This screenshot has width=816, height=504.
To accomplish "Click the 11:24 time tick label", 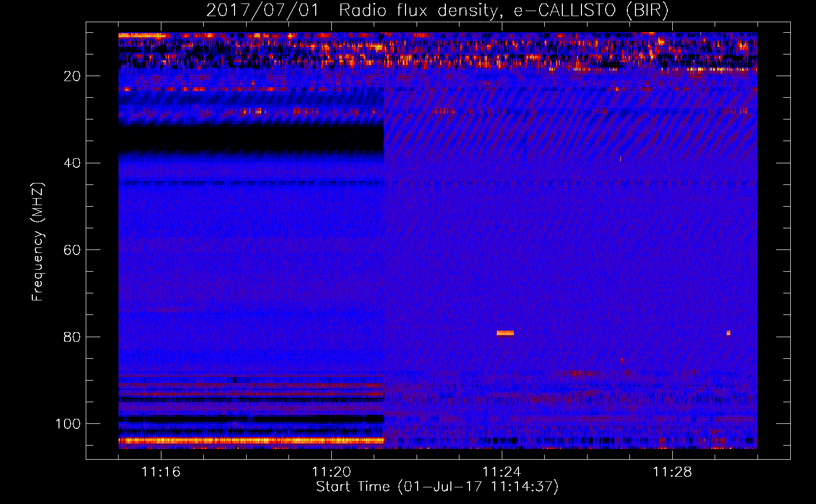I will click(502, 472).
